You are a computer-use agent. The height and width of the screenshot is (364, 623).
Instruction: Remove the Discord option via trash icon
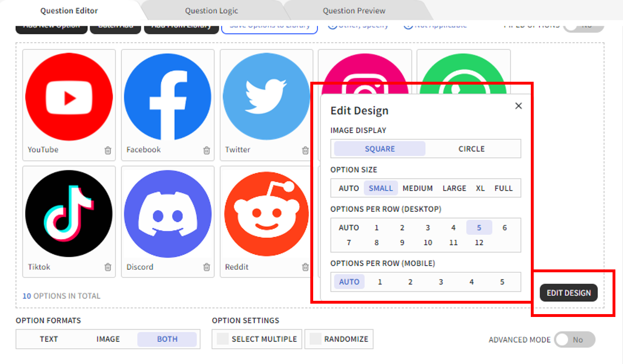(207, 267)
